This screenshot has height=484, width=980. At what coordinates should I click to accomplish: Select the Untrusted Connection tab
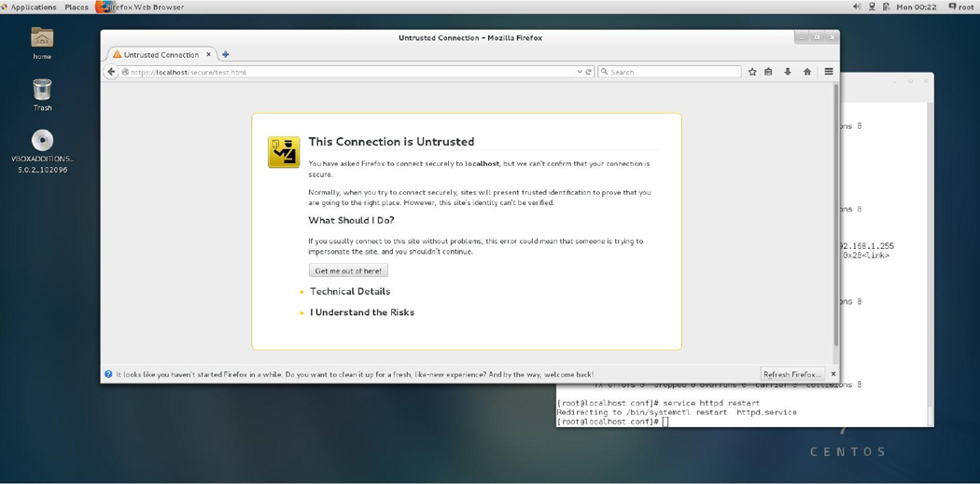click(x=161, y=54)
